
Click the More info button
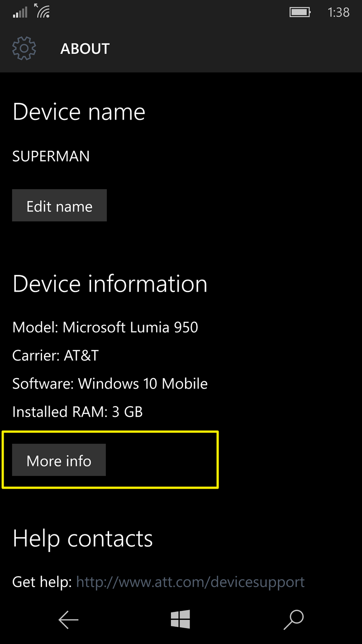click(x=58, y=460)
